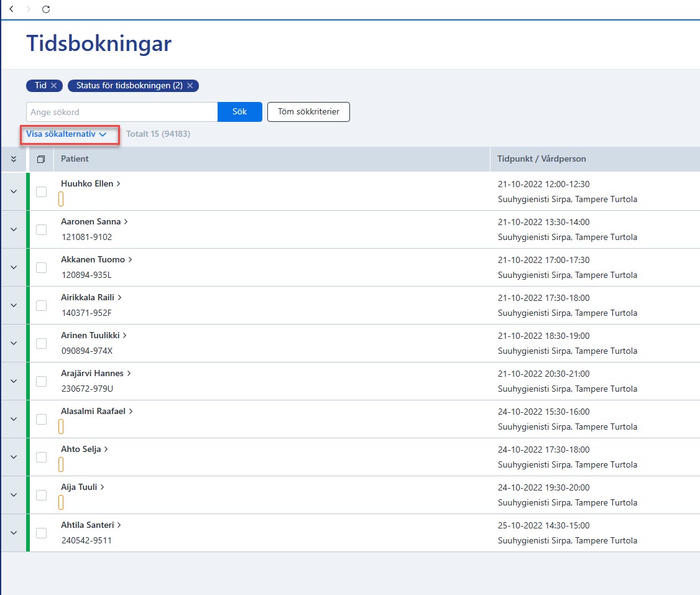Click the orange tag under Aija Tuuli

pyautogui.click(x=61, y=502)
